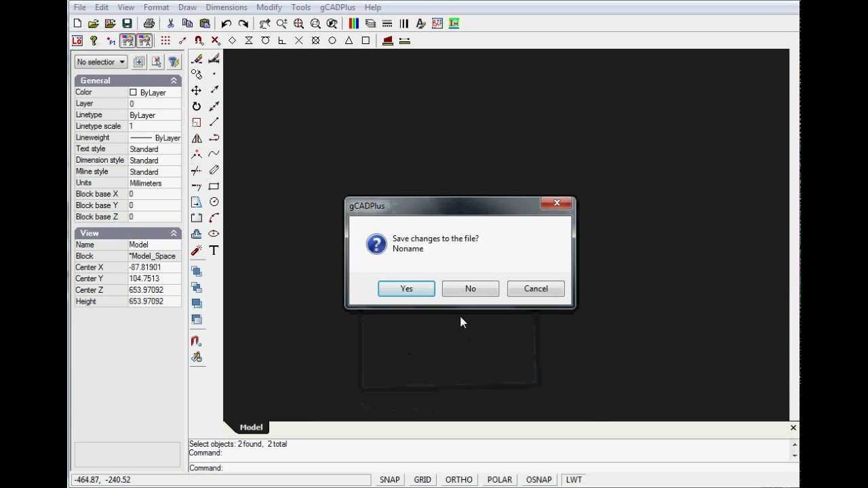Click the Help question mark icon

coord(94,41)
